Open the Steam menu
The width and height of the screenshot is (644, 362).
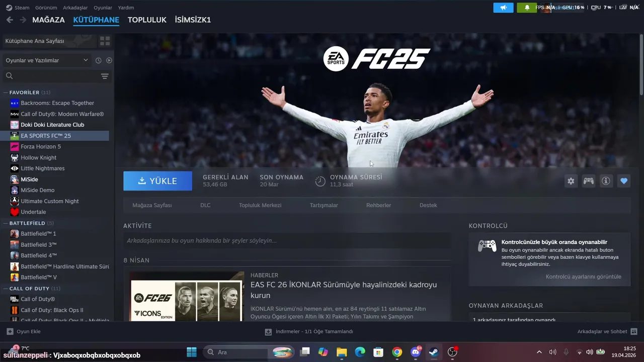[x=18, y=8]
